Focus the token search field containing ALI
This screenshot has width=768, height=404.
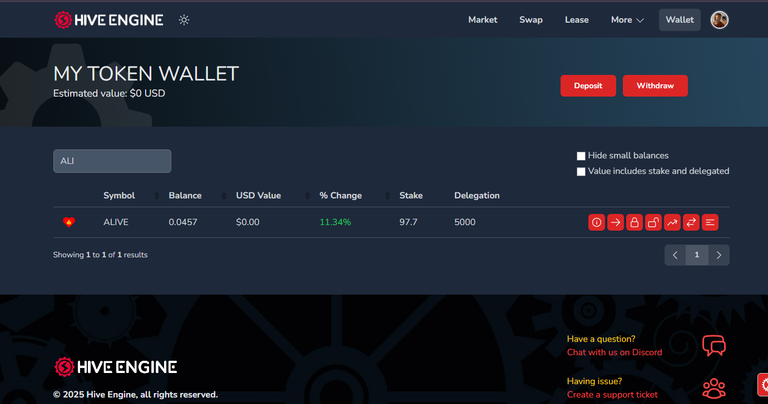tap(112, 161)
